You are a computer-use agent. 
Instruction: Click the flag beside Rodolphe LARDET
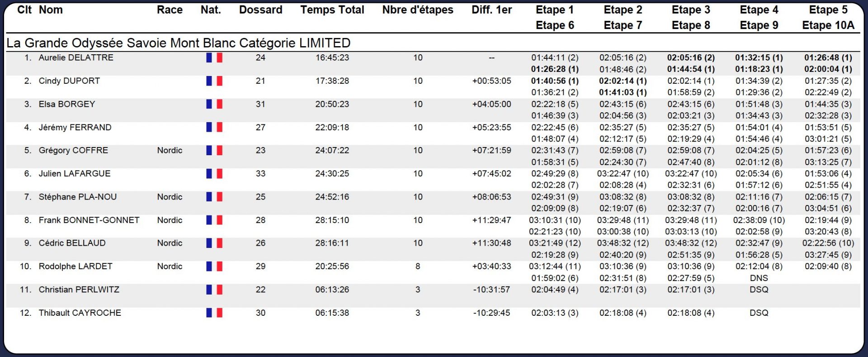point(214,267)
